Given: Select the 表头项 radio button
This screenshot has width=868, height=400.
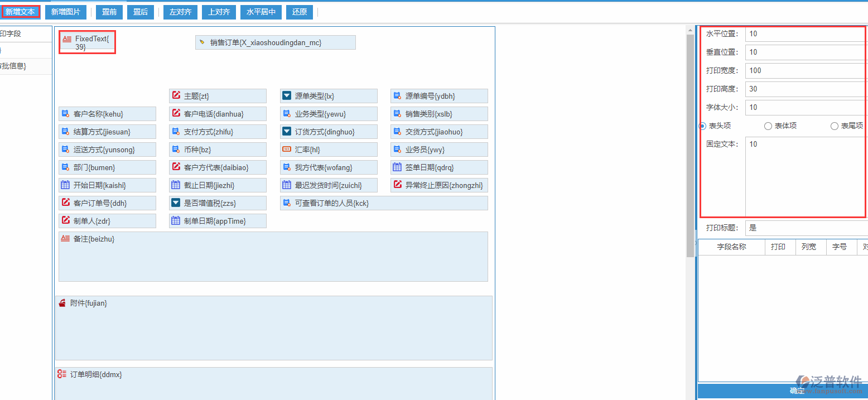Looking at the screenshot, I should tap(702, 126).
